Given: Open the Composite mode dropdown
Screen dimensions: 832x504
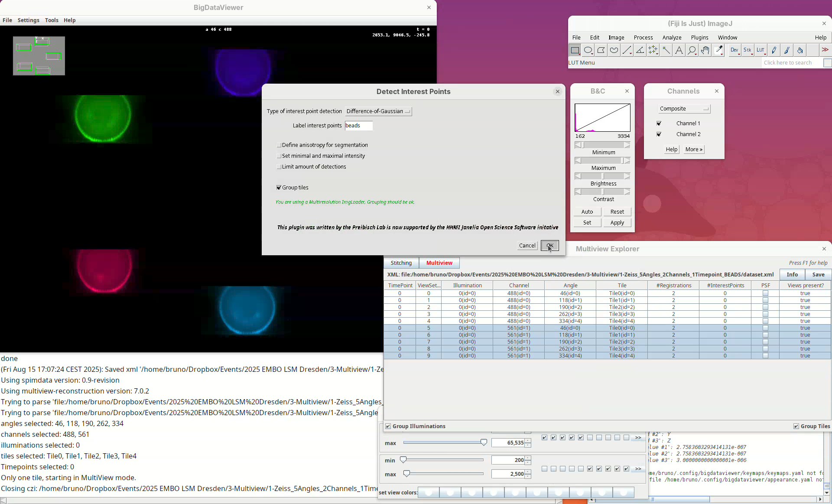Looking at the screenshot, I should coord(684,109).
